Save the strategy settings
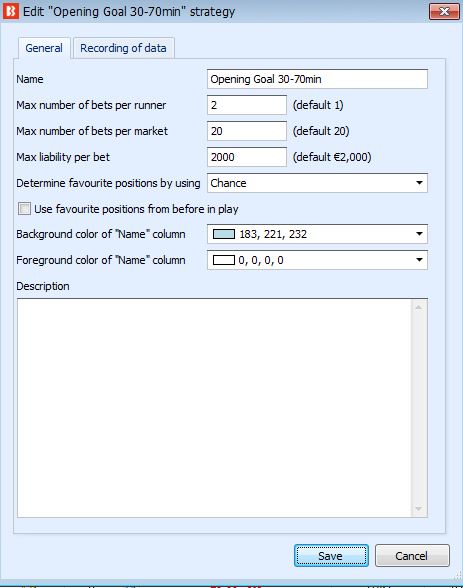The image size is (463, 588). point(331,555)
